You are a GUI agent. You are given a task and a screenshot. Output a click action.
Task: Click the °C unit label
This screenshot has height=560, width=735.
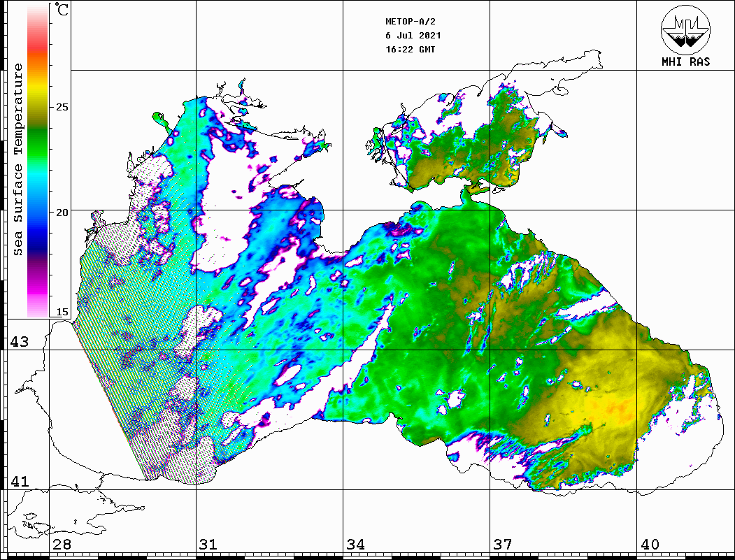62,9
